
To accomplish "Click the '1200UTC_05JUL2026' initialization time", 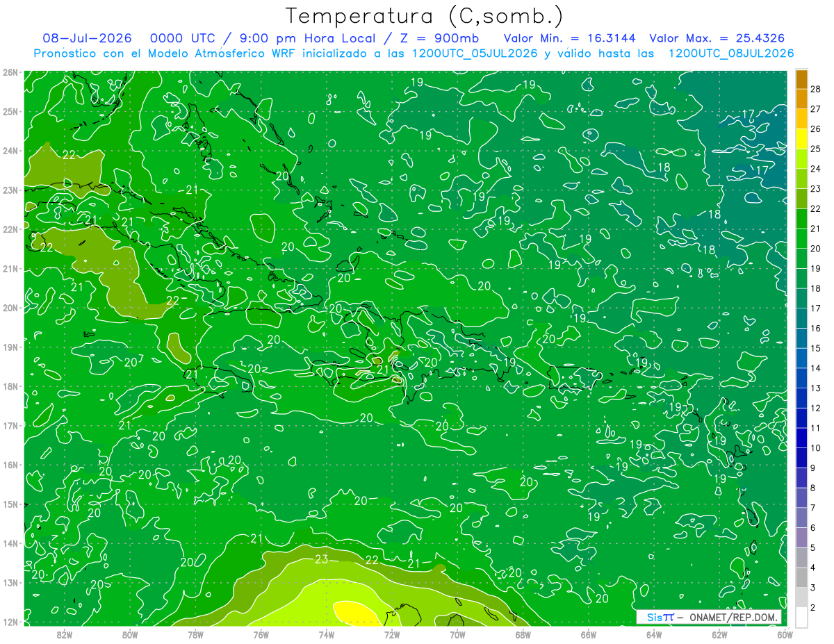I will 475,53.
